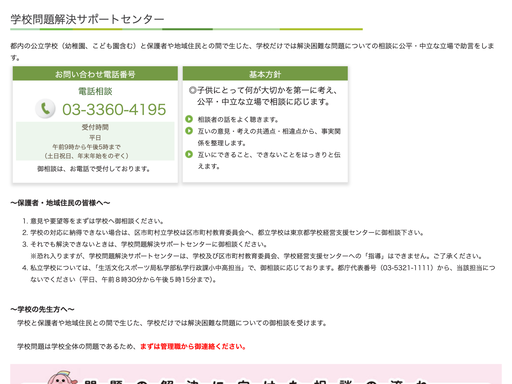Click the 相談者の話をよく聴きます line
The width and height of the screenshot is (512, 384).
238,119
